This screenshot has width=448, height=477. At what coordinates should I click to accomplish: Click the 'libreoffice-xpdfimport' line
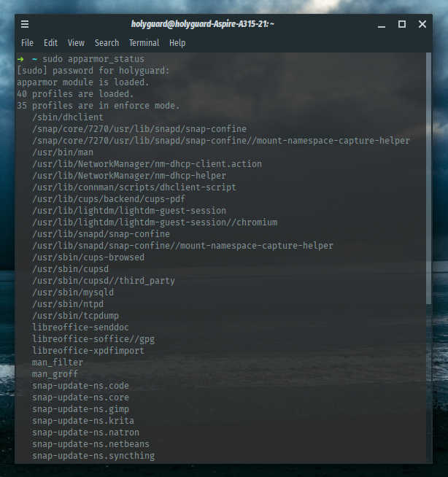tap(88, 350)
